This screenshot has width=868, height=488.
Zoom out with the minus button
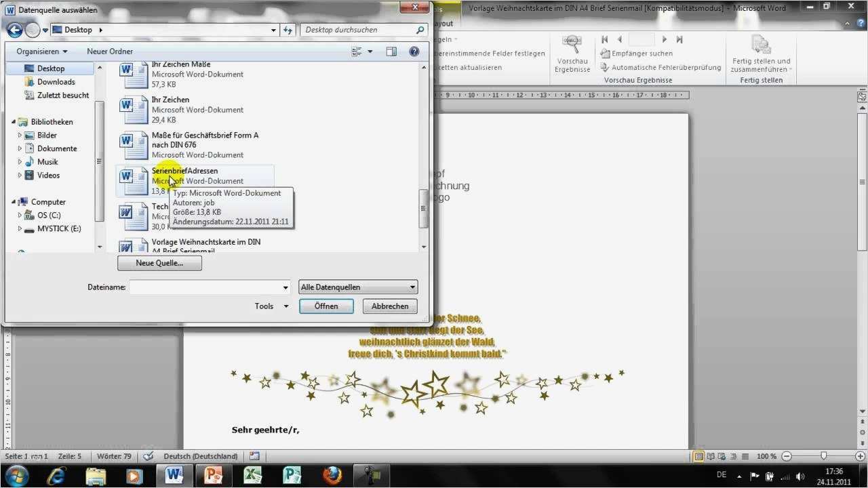(x=785, y=456)
